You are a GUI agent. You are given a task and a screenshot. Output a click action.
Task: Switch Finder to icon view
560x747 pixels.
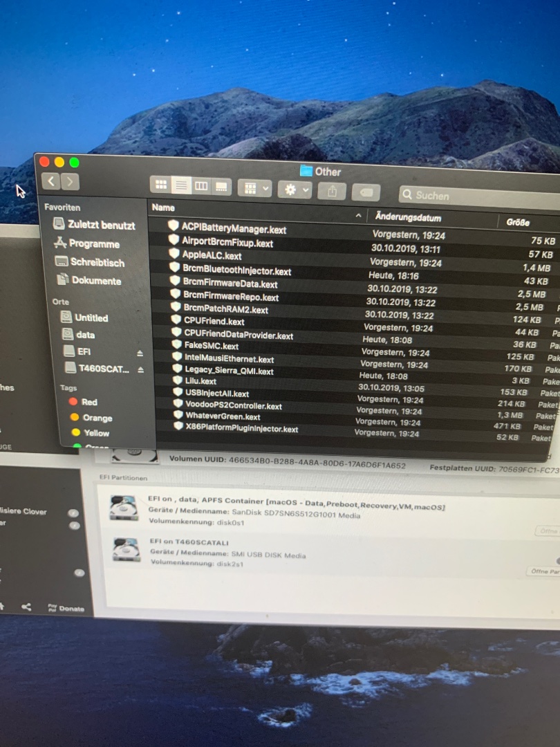pyautogui.click(x=161, y=185)
